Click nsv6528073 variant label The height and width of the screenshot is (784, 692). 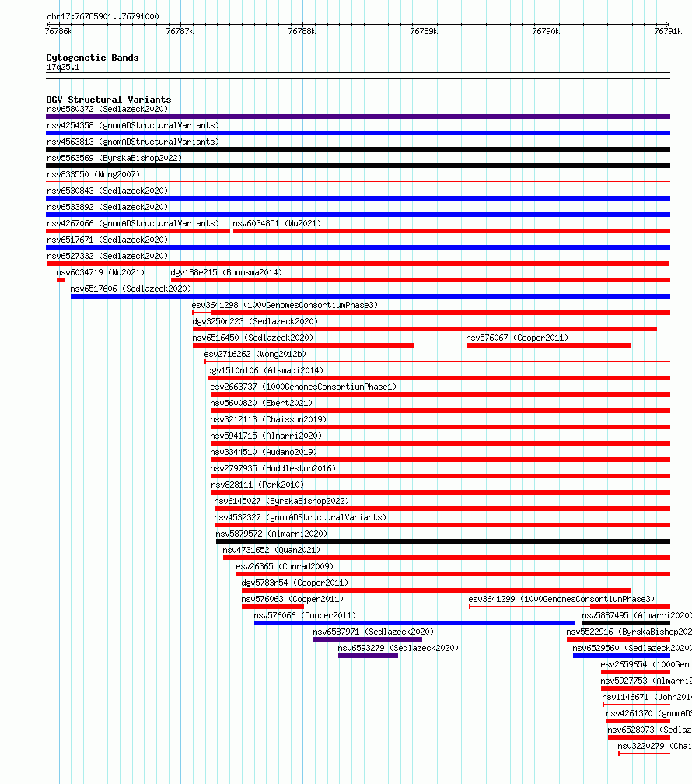coord(649,730)
